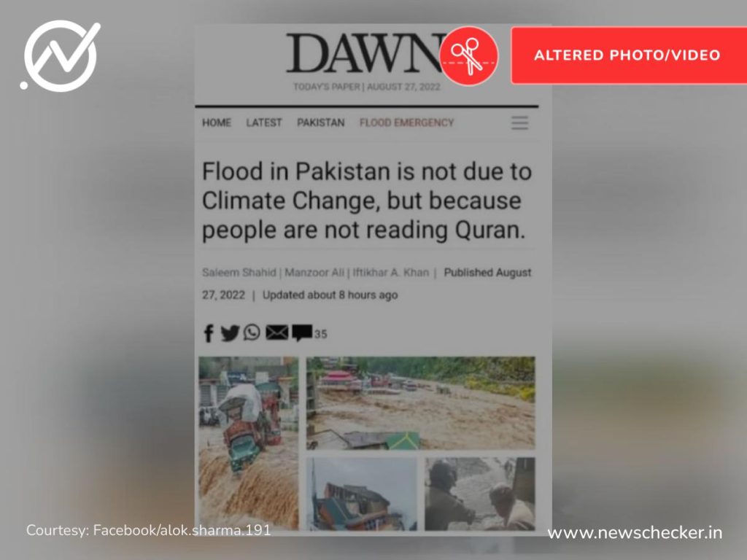Click the ALTERED PHOTO/VIDEO red label
747x560 pixels.
pos(629,55)
